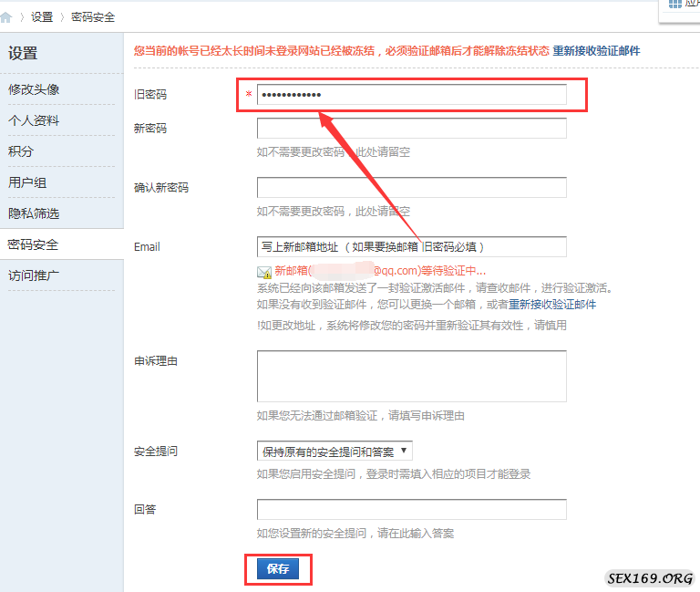700x592 pixels.
Task: Open the apps grid icon at top right
Action: [x=675, y=4]
